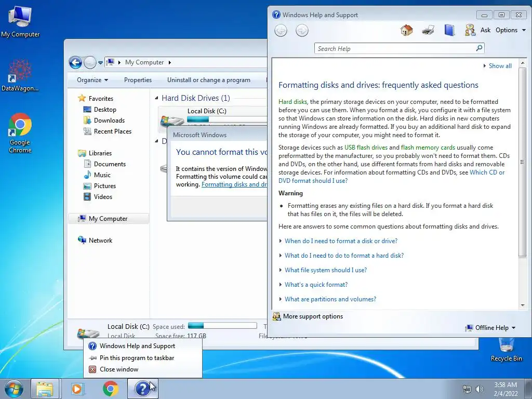This screenshot has width=532, height=399.
Task: Click the search magnifier in Help
Action: coord(479,48)
